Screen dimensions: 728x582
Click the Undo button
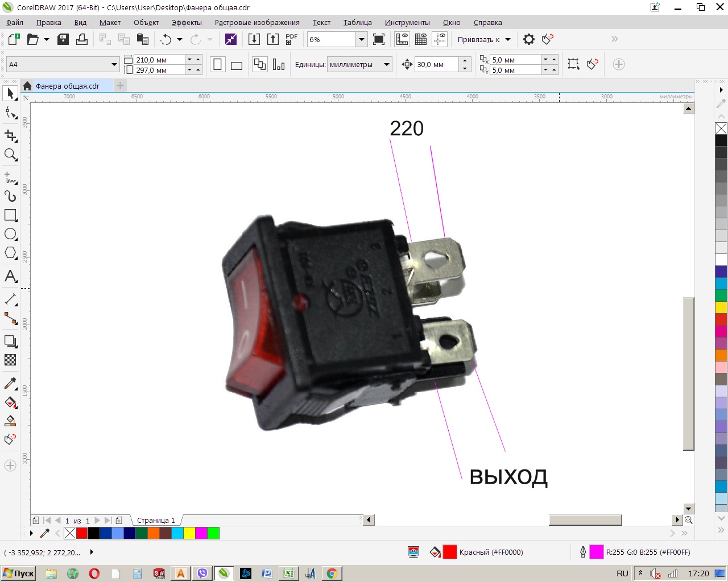166,39
